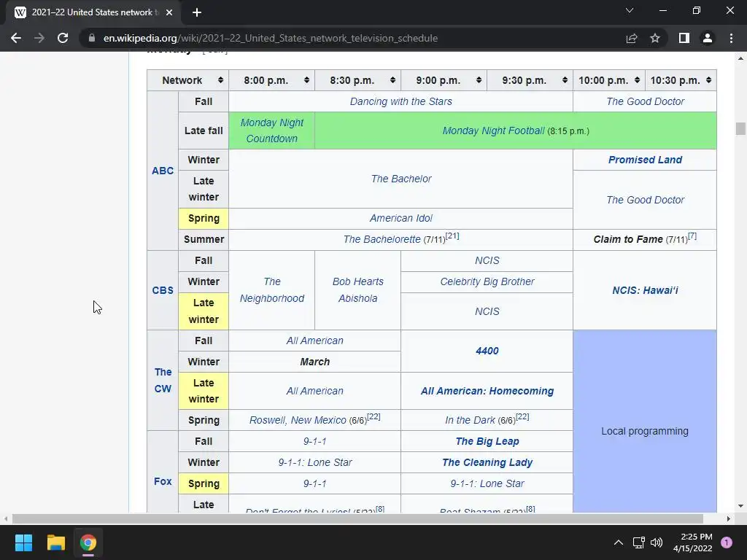Open The Neighborhood link
747x560 pixels.
[x=271, y=290]
